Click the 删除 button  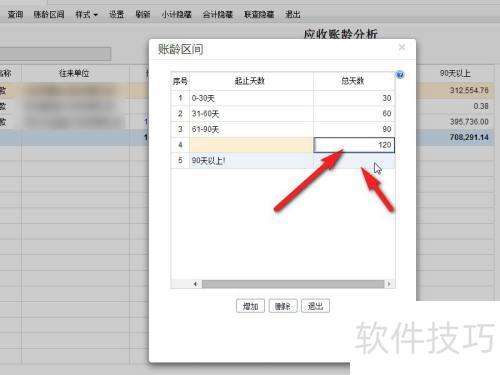point(283,306)
